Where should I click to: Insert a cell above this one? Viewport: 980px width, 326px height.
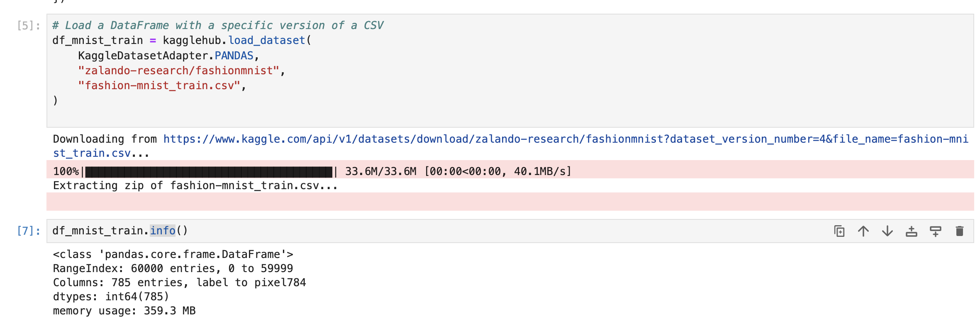[911, 231]
